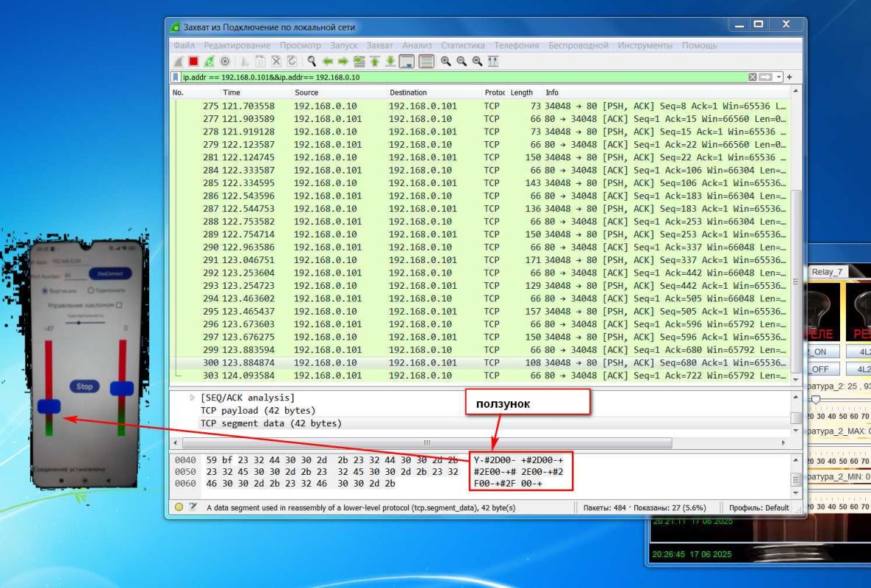Open display filter history dropdown
This screenshot has height=588, width=871.
(779, 77)
